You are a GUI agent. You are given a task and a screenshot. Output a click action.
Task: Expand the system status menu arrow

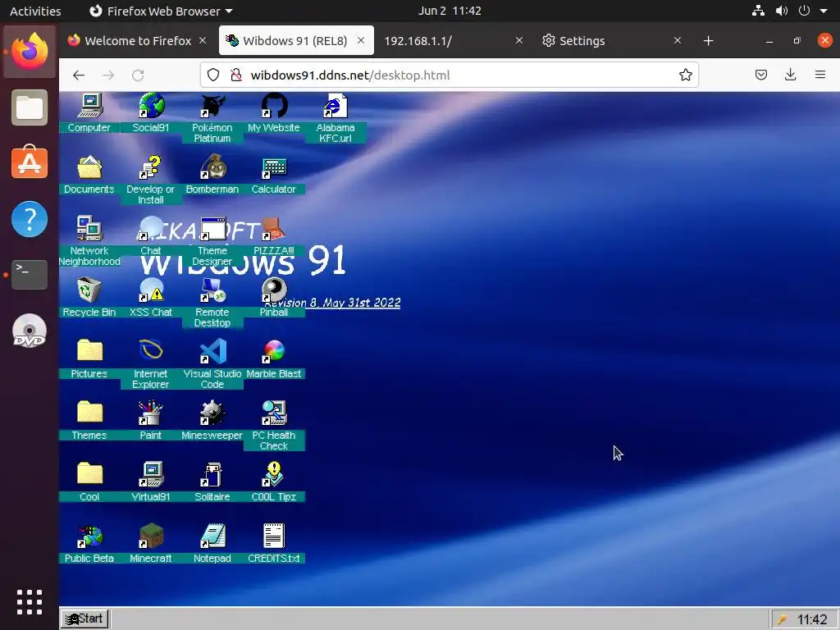coord(824,11)
